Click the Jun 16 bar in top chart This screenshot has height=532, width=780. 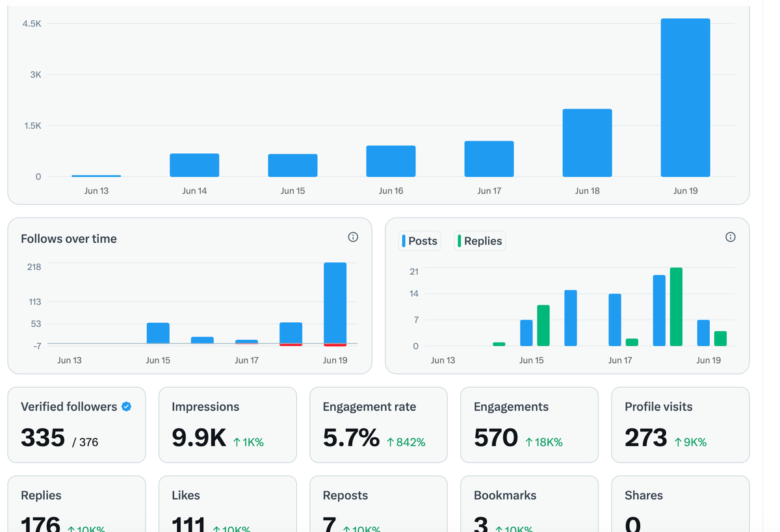pyautogui.click(x=391, y=161)
